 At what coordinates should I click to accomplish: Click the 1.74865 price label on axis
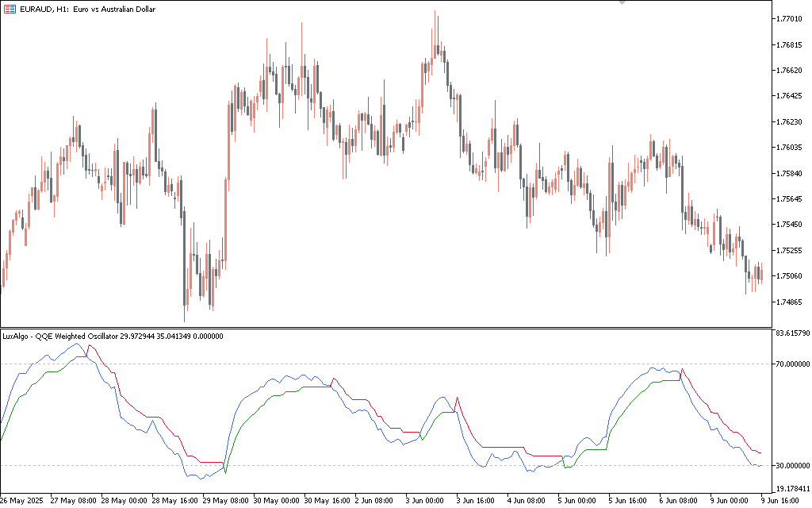[791, 302]
